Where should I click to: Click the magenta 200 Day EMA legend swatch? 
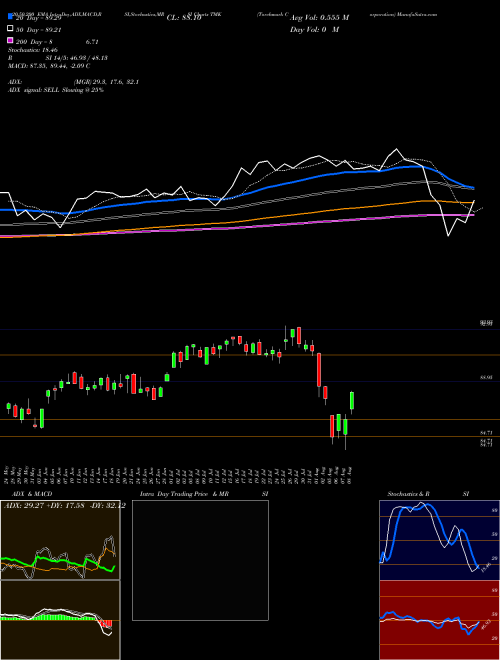pos(10,40)
